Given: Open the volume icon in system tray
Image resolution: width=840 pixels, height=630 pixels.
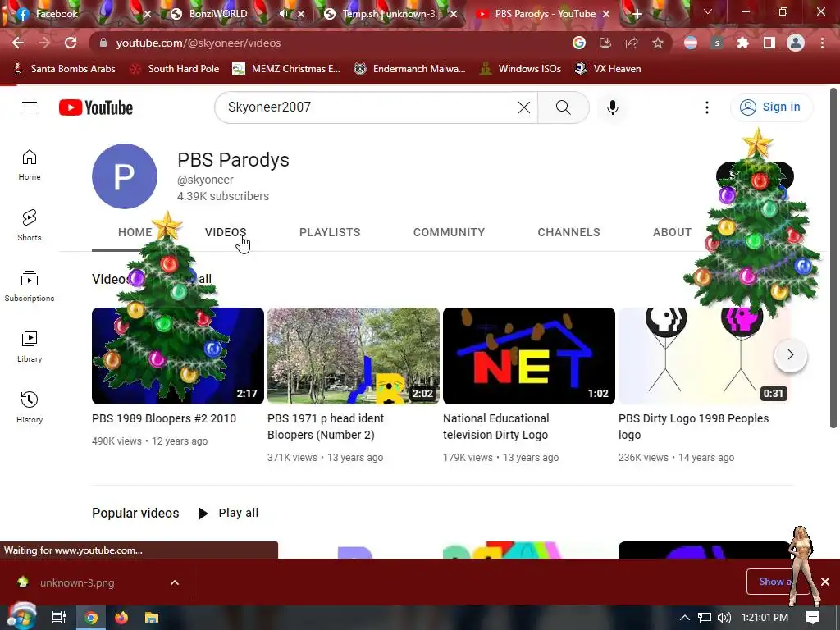Looking at the screenshot, I should pos(724,618).
